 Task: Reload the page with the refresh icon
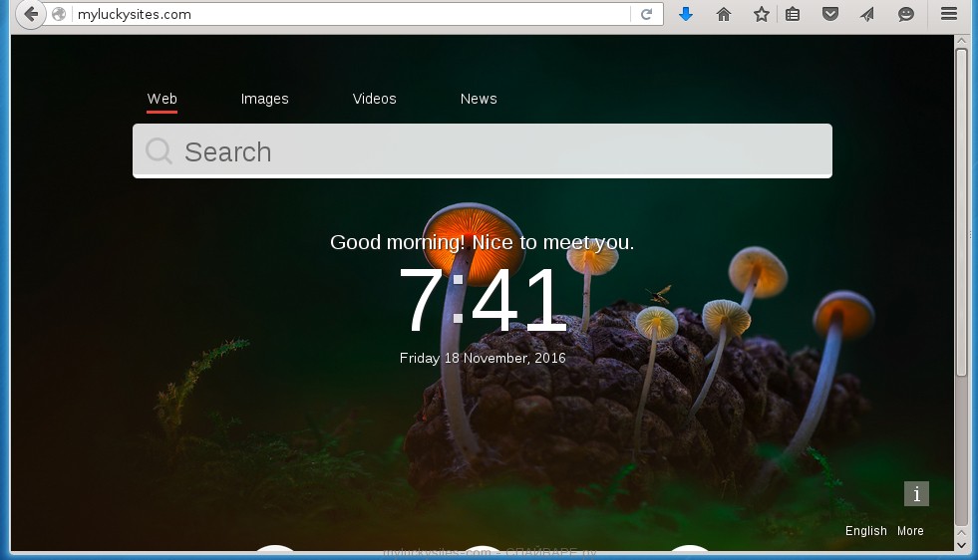pos(646,15)
